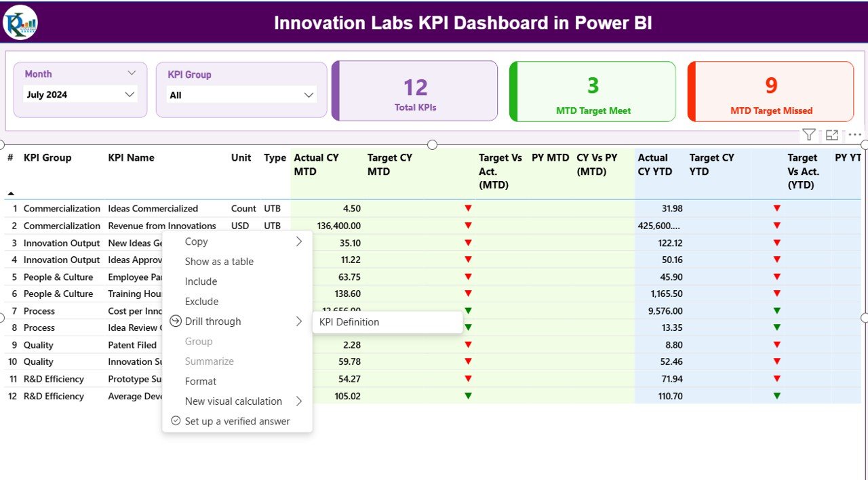
Task: Click the filter funnel icon above table
Action: 808,135
